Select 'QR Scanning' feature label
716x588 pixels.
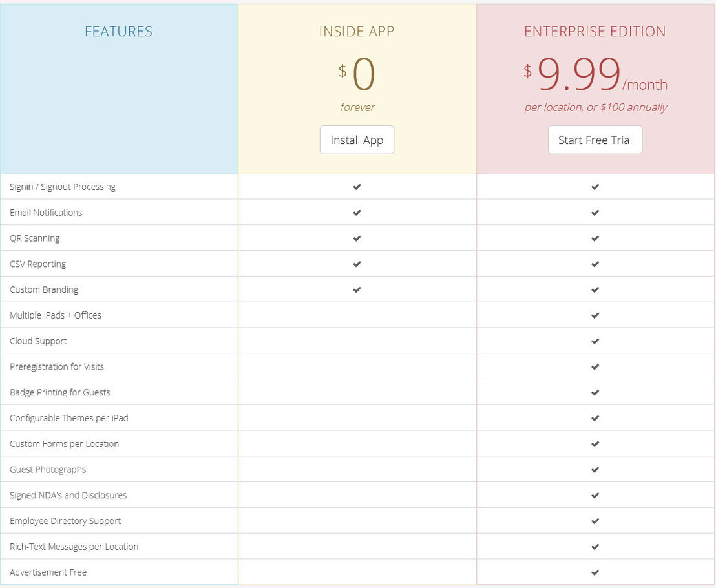click(x=35, y=238)
